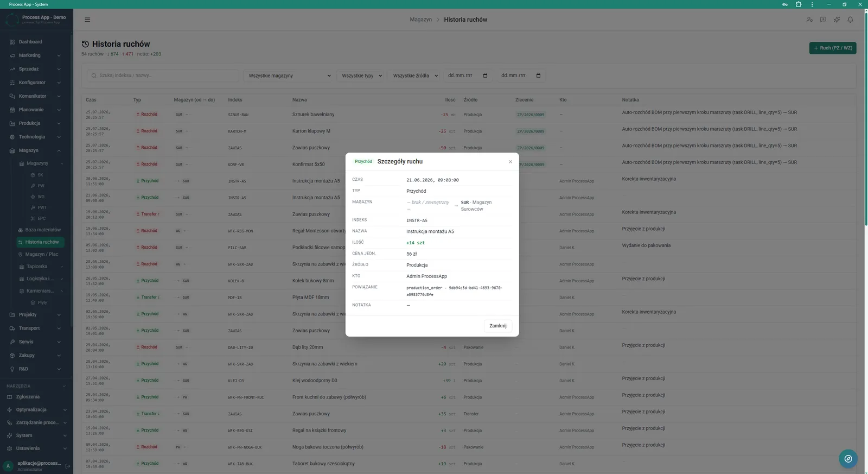Expand the Ustawienia menu

tap(36, 448)
